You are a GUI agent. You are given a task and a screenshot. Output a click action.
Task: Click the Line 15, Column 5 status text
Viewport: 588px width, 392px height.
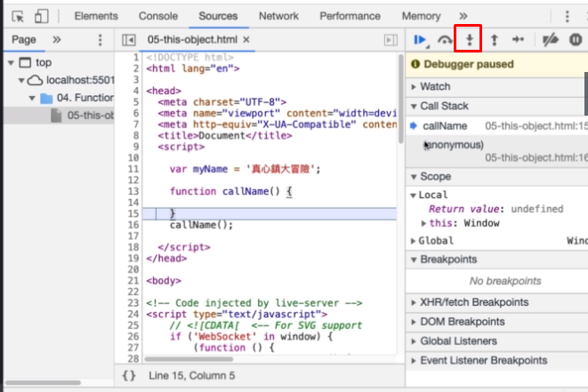191,375
